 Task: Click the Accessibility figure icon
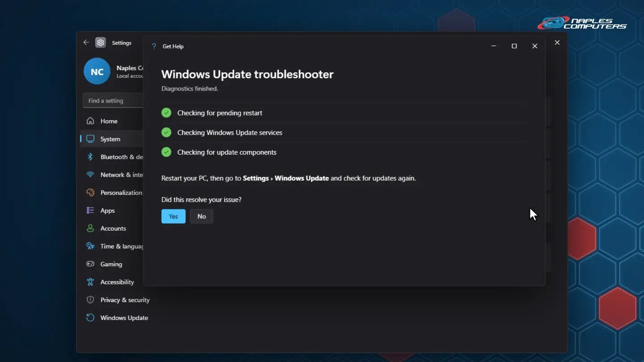[x=90, y=282]
